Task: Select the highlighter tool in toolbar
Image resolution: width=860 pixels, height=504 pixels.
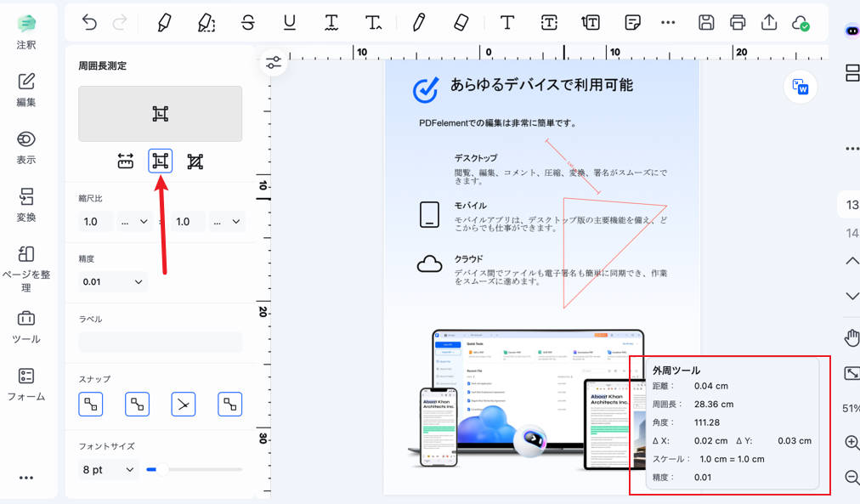Action: tap(164, 23)
